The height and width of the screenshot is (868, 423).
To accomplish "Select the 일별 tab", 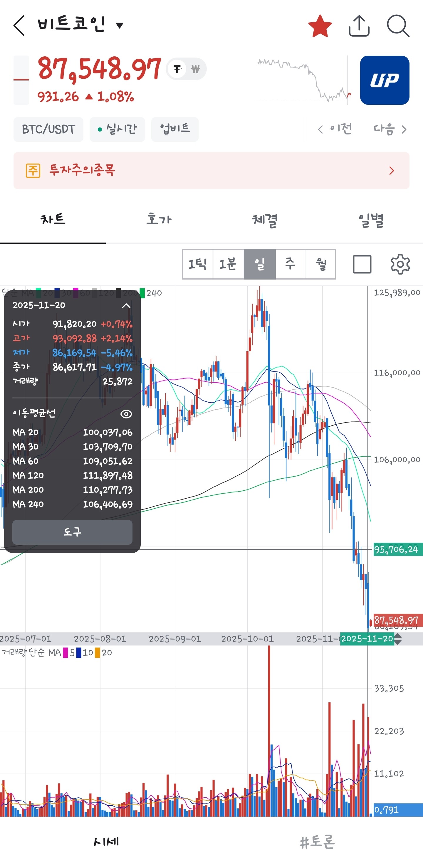I will coord(371,220).
